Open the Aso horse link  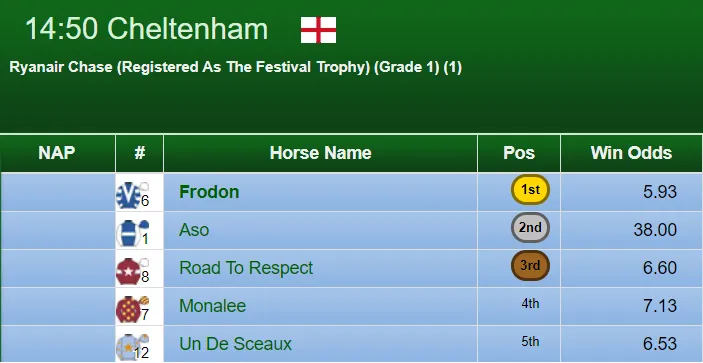click(194, 230)
